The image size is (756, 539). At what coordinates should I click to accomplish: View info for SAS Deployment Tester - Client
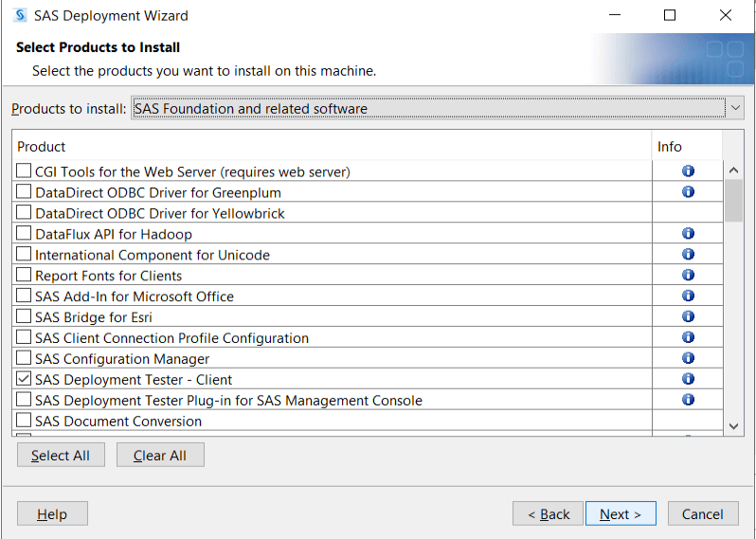(x=688, y=379)
